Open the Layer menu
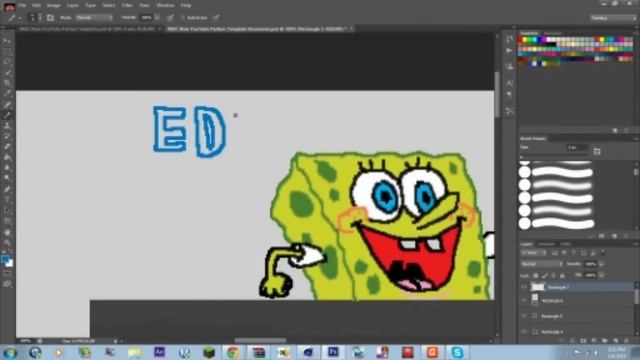The width and height of the screenshot is (640, 360). pyautogui.click(x=73, y=5)
